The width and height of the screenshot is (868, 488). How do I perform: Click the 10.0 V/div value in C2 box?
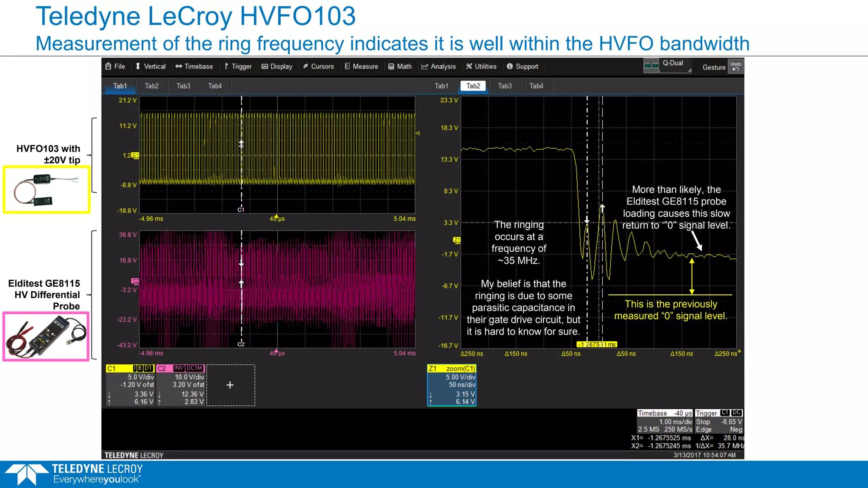click(x=189, y=377)
